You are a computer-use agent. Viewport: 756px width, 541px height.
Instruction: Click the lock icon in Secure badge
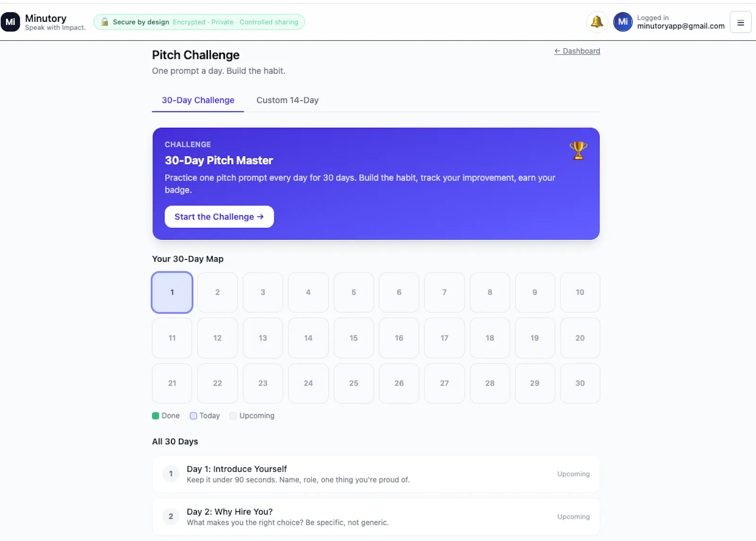click(x=105, y=22)
